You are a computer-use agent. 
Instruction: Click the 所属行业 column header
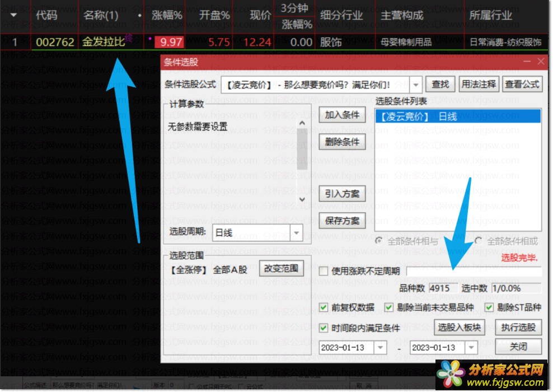pyautogui.click(x=490, y=15)
